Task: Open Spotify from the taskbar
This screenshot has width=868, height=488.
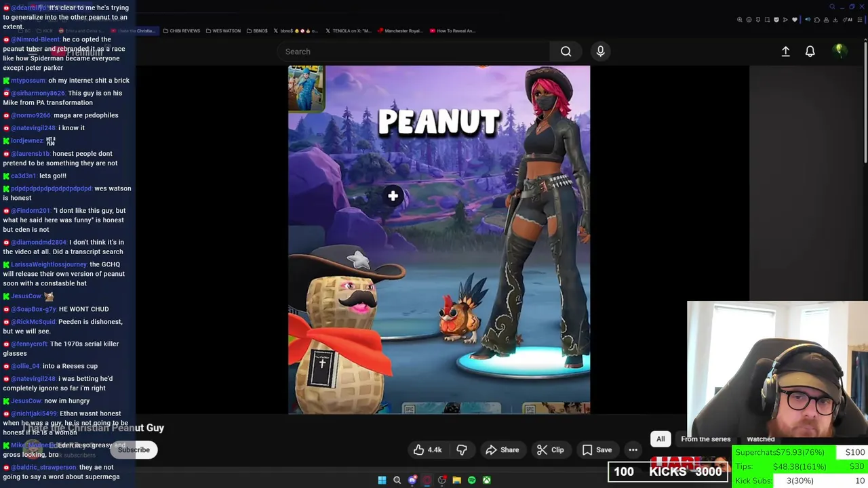Action: (x=471, y=480)
